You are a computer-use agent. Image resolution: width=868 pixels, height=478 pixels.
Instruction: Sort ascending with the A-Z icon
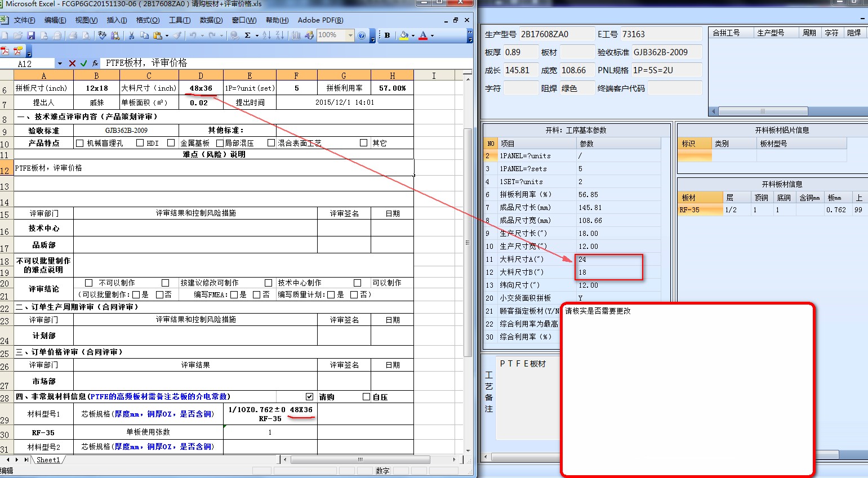pyautogui.click(x=266, y=35)
